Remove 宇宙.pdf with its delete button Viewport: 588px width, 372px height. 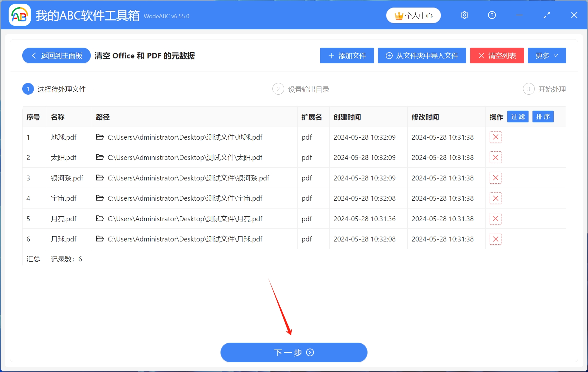pos(495,198)
